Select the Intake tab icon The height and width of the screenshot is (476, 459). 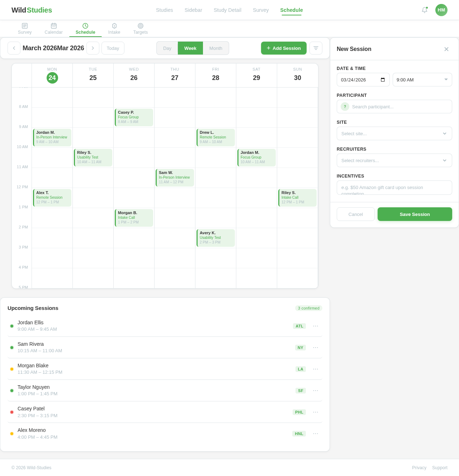114,26
